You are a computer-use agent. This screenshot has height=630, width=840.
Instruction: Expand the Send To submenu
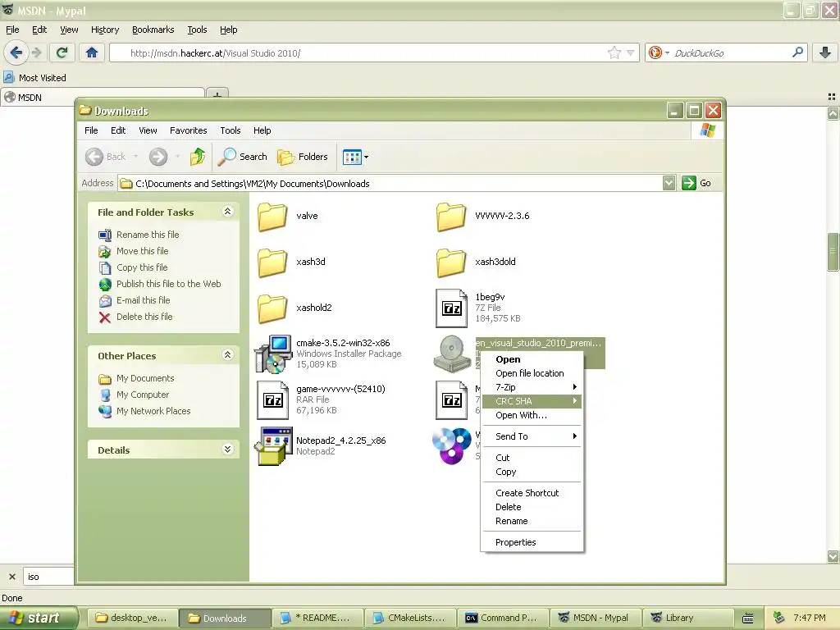pos(532,436)
